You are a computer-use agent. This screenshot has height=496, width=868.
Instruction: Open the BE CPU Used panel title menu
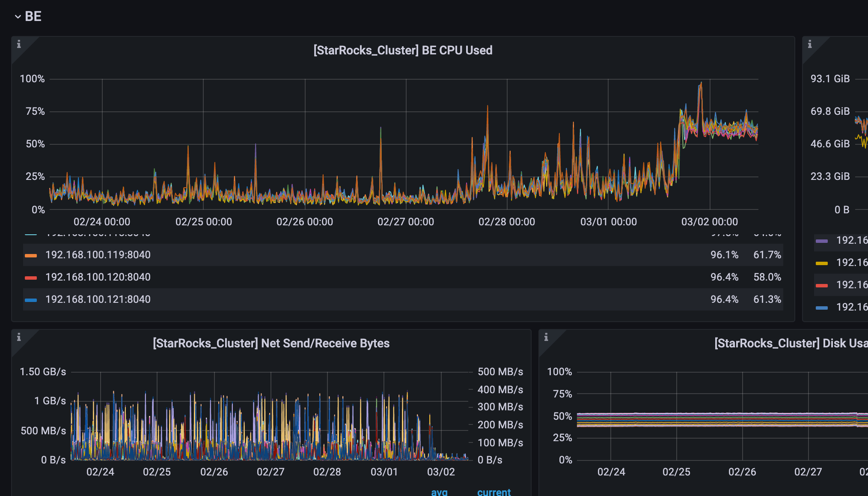(x=403, y=50)
